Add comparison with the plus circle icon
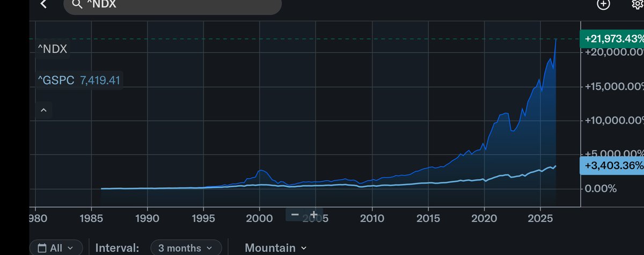644x255 pixels. 603,4
